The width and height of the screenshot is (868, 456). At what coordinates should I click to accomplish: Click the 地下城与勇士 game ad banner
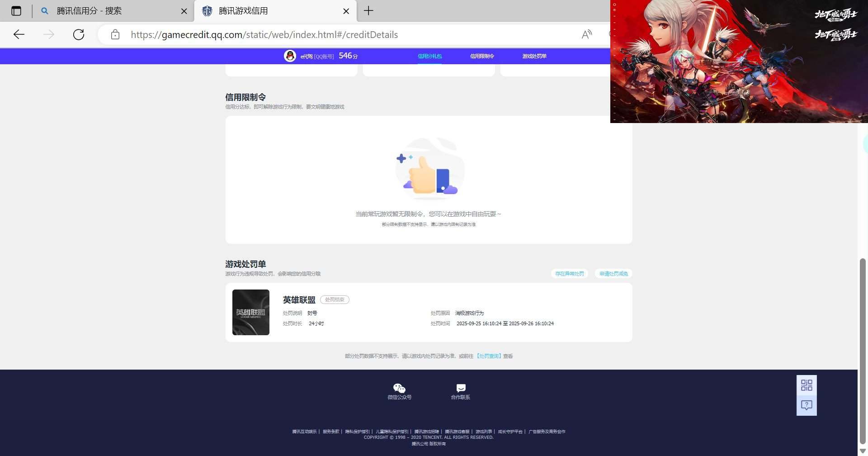pos(739,61)
